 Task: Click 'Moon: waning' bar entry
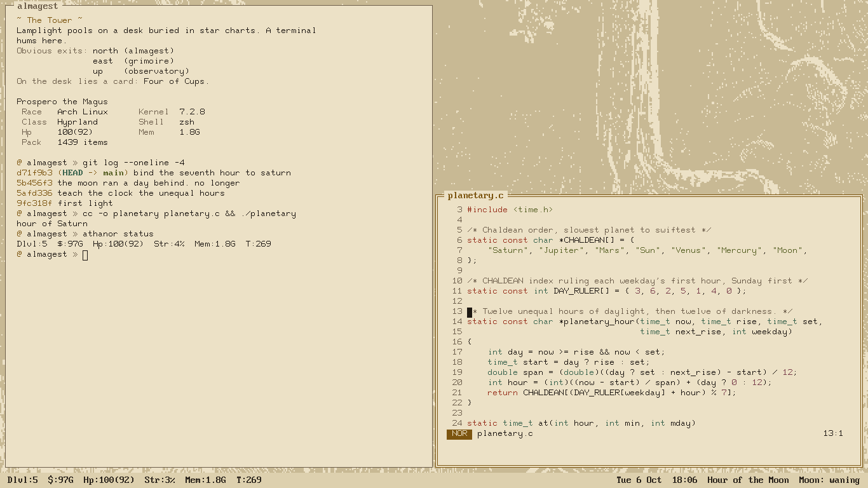[x=829, y=480]
